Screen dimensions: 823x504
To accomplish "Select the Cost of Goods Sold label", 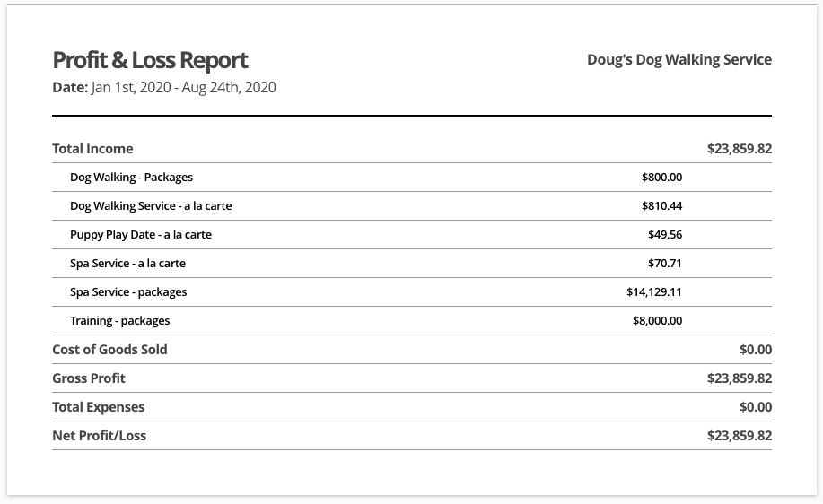I will pos(109,350).
